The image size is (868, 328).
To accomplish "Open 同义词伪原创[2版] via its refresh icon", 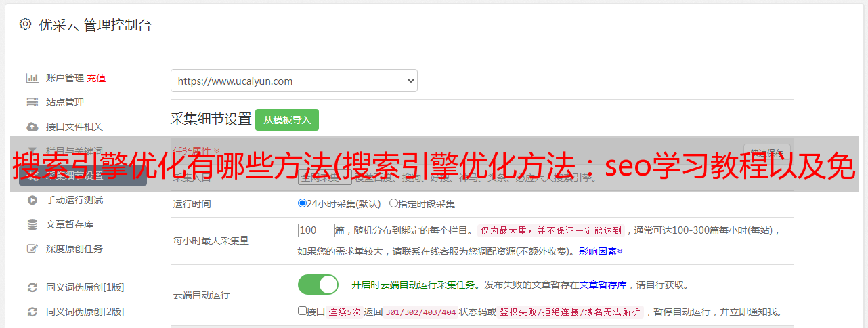I will click(32, 312).
